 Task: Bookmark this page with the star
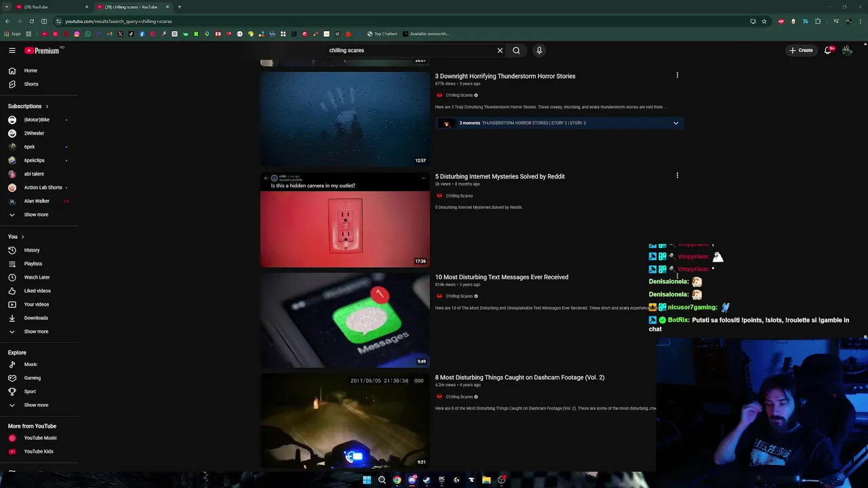tap(764, 21)
